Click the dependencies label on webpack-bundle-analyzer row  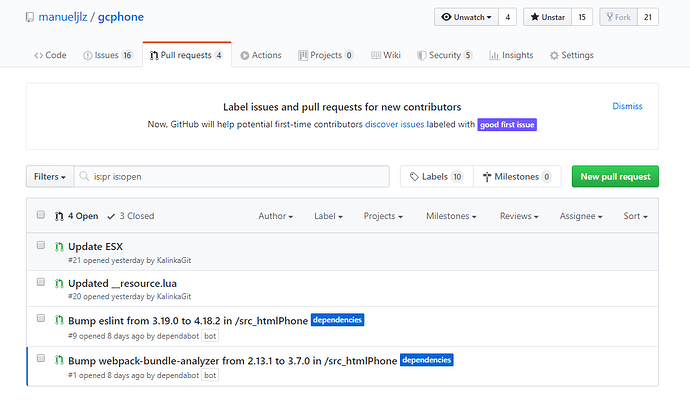(x=427, y=360)
